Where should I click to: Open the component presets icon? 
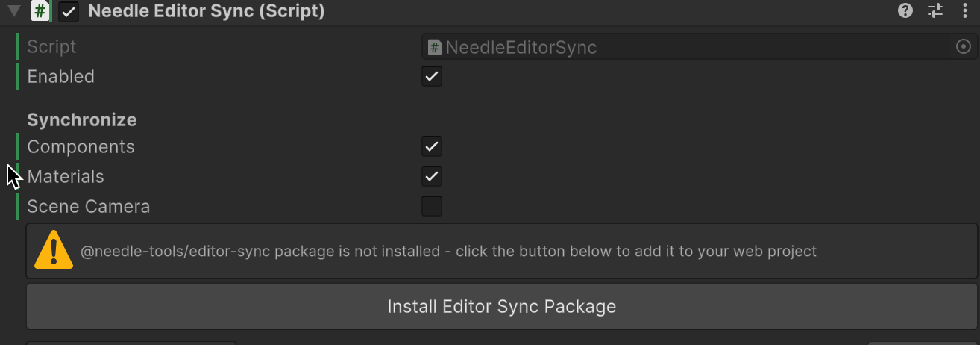[x=935, y=10]
